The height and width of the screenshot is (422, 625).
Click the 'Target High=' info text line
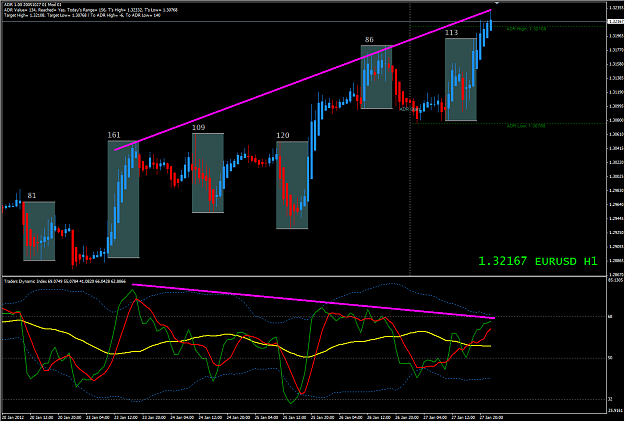tap(82, 15)
